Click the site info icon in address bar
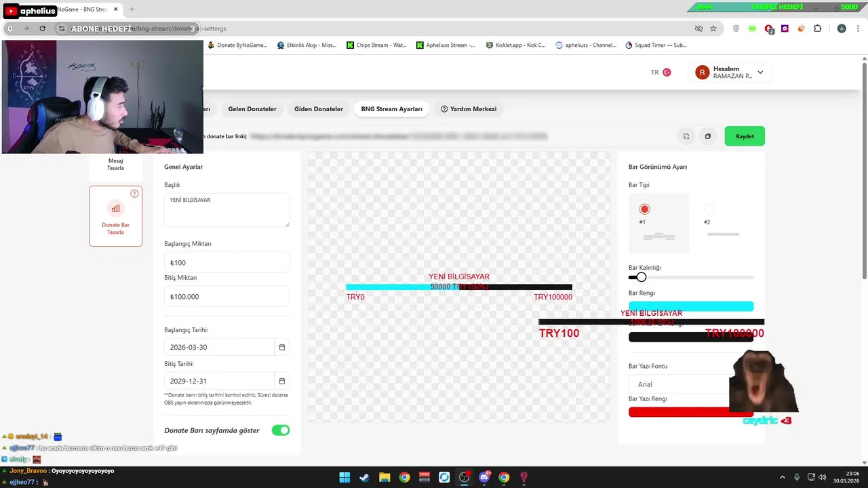The width and height of the screenshot is (868, 488). click(62, 28)
